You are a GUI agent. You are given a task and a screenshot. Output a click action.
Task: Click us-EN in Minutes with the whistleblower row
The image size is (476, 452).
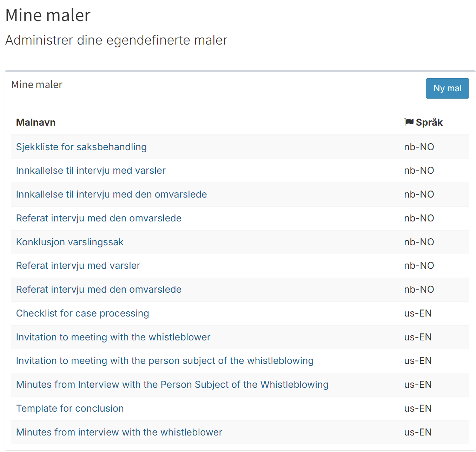pos(418,432)
